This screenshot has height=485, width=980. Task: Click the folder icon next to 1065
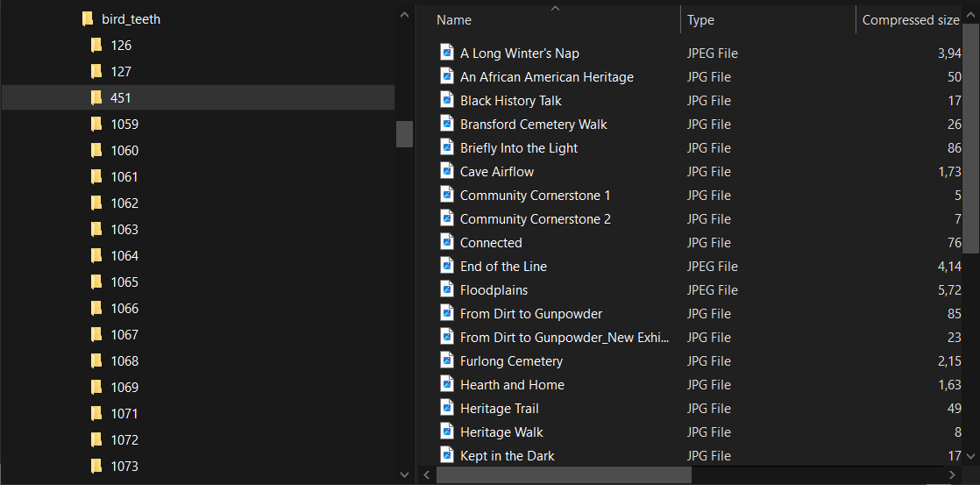click(96, 282)
